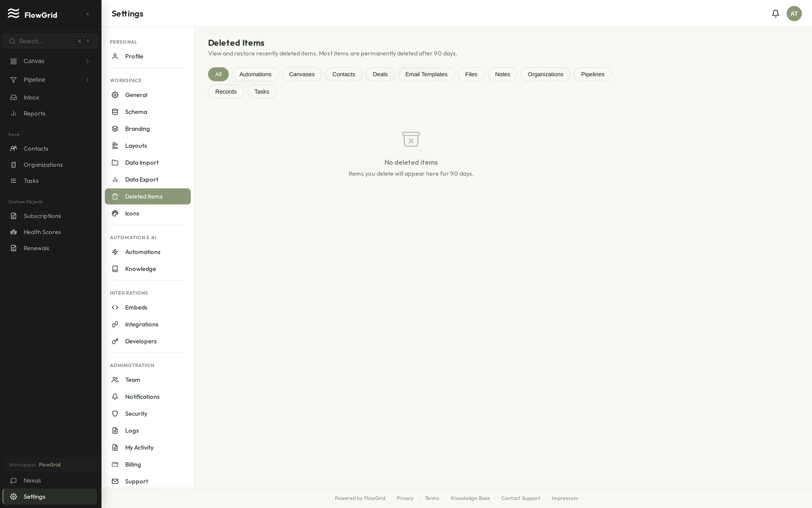Click Powered by FlowGrid link
This screenshot has height=508, width=812.
[360, 498]
